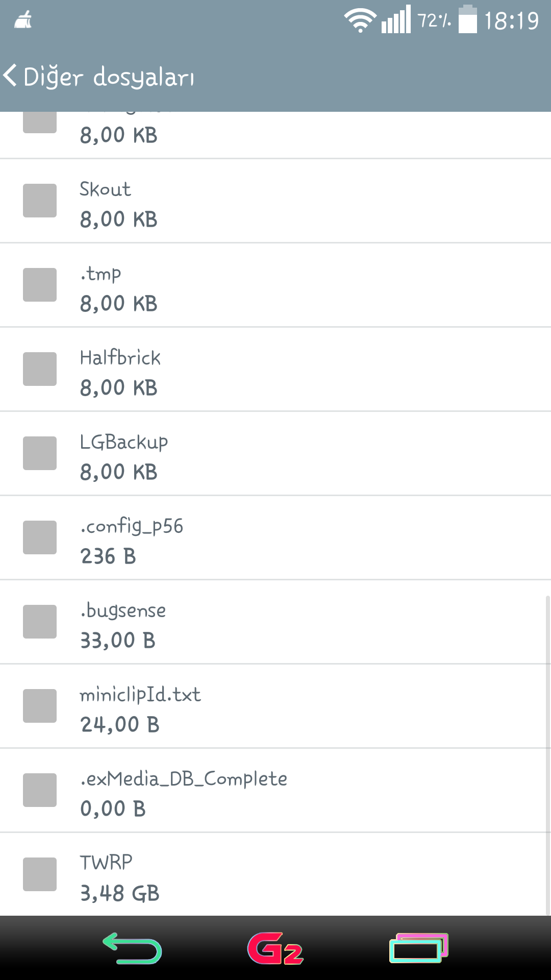The width and height of the screenshot is (551, 980).
Task: Tap the signal strength bars icon
Action: (396, 19)
